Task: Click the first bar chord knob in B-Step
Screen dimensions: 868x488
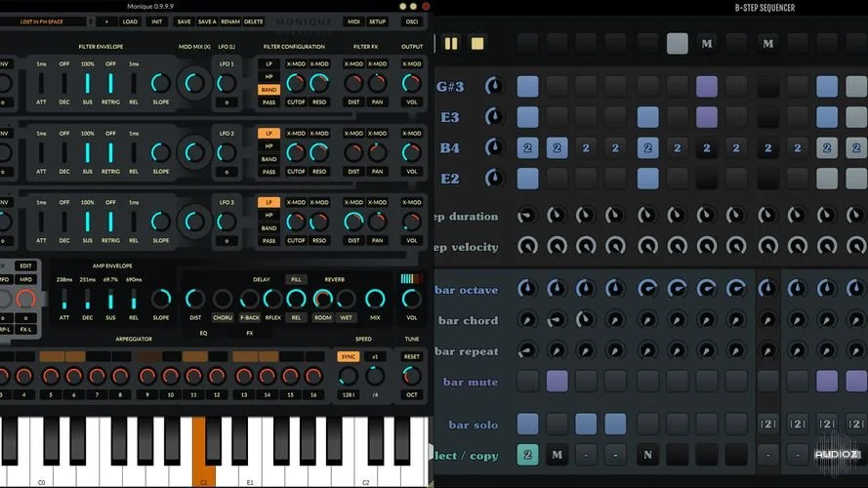Action: click(x=527, y=320)
